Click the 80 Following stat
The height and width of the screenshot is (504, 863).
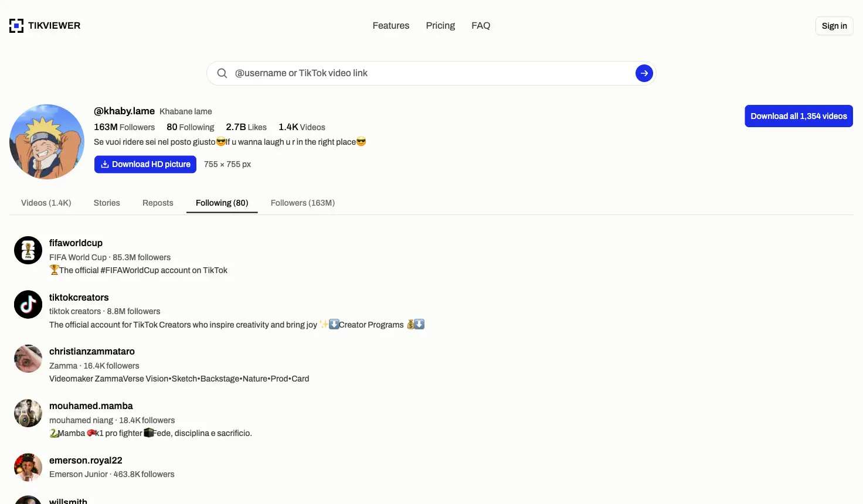[x=191, y=127]
